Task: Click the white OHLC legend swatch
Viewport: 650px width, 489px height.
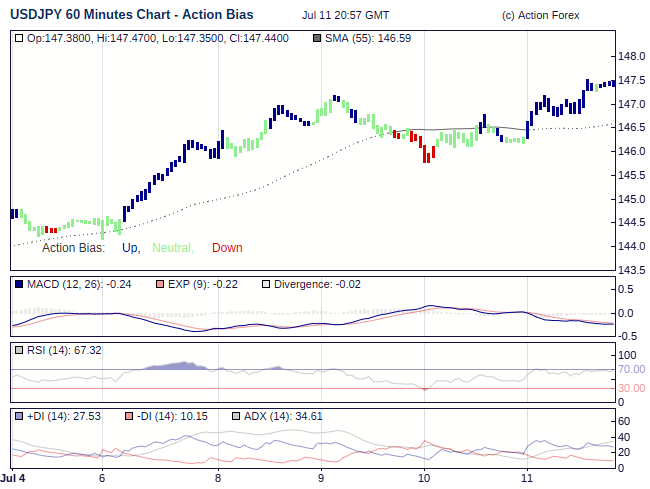Action: pos(20,38)
